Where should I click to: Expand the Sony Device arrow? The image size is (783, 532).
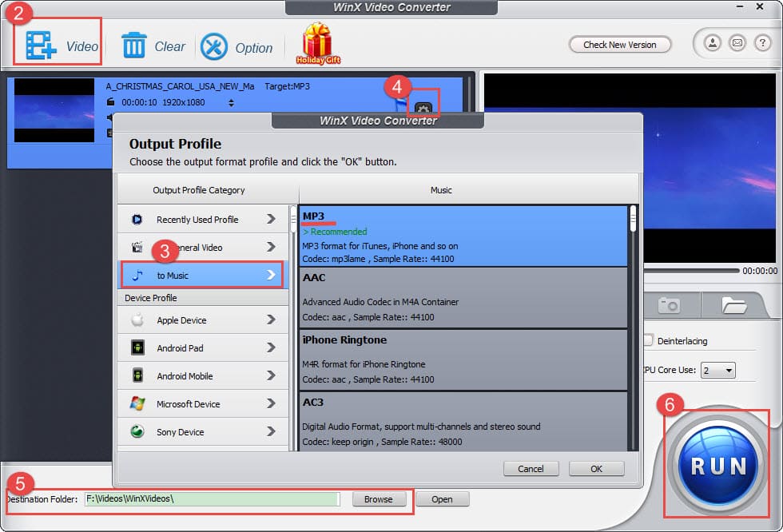click(x=271, y=431)
